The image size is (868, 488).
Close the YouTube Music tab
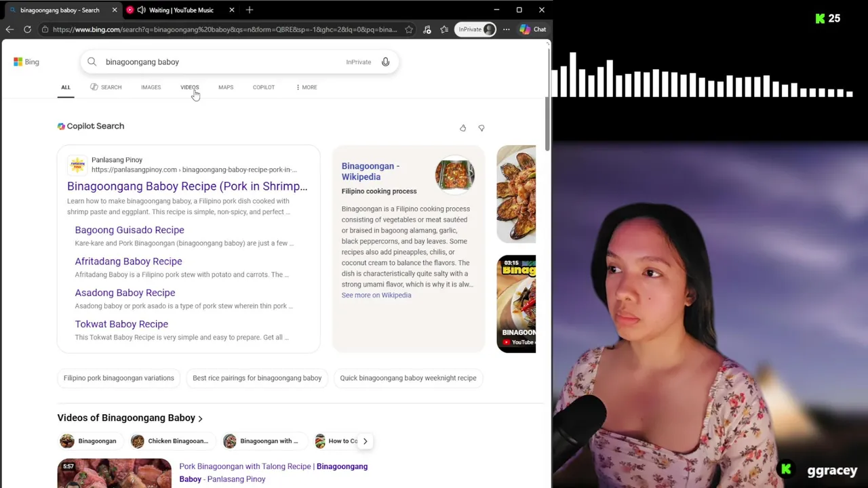232,10
